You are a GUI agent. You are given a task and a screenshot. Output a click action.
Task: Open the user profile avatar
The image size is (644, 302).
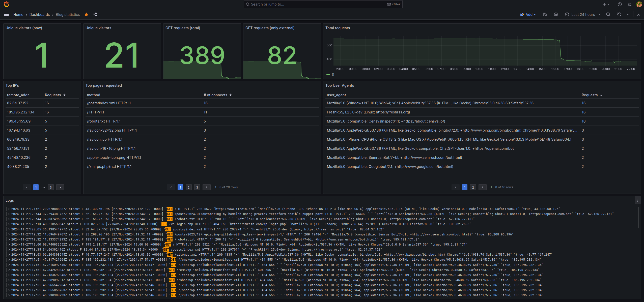coord(639,4)
